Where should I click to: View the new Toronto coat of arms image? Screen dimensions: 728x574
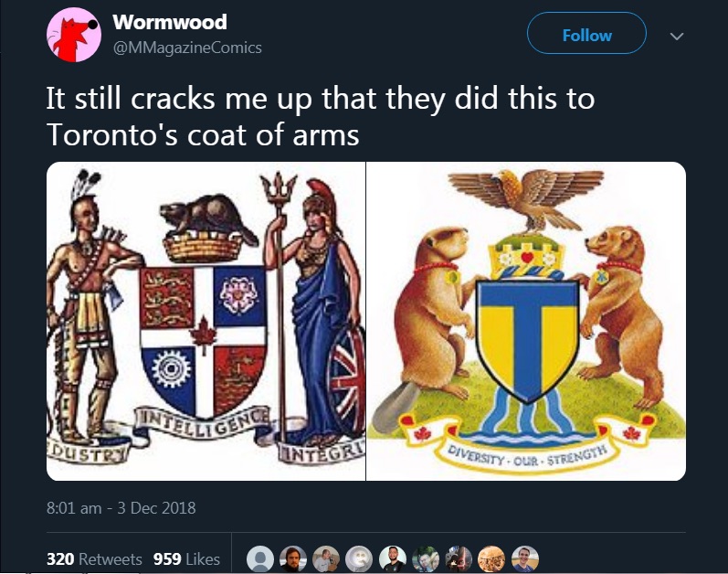(x=526, y=321)
